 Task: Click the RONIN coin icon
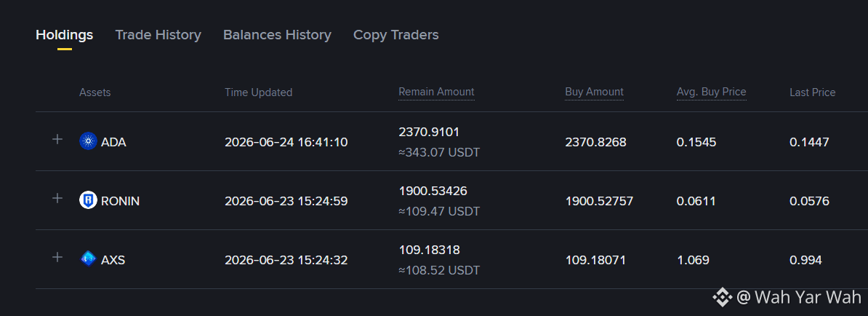pos(88,200)
